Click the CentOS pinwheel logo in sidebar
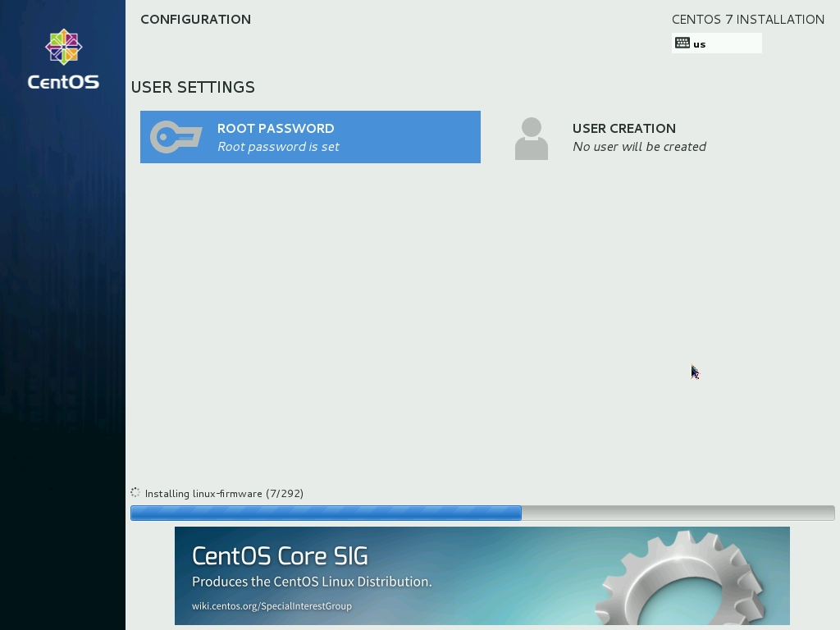 tap(63, 48)
